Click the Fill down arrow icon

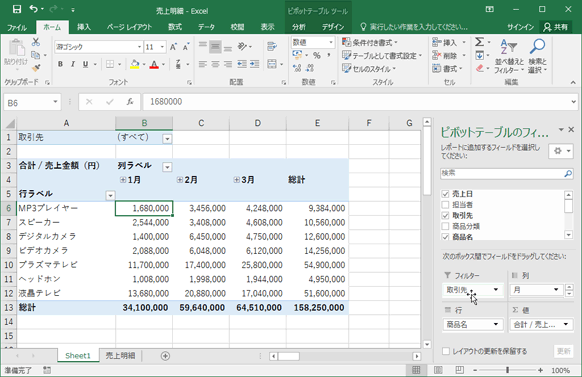click(479, 55)
